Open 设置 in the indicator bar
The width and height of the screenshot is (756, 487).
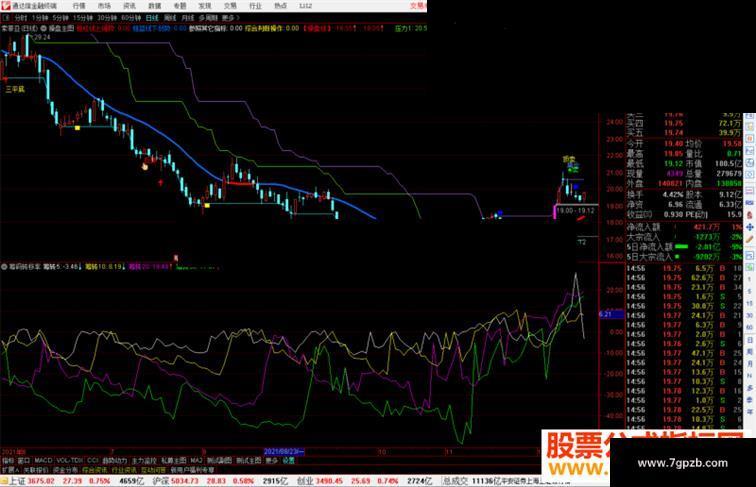[x=289, y=461]
